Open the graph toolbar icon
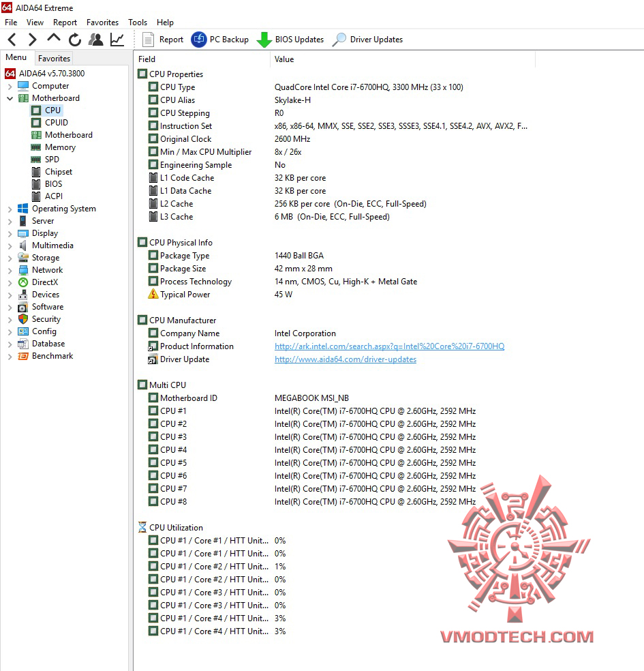The height and width of the screenshot is (671, 644). coord(117,40)
